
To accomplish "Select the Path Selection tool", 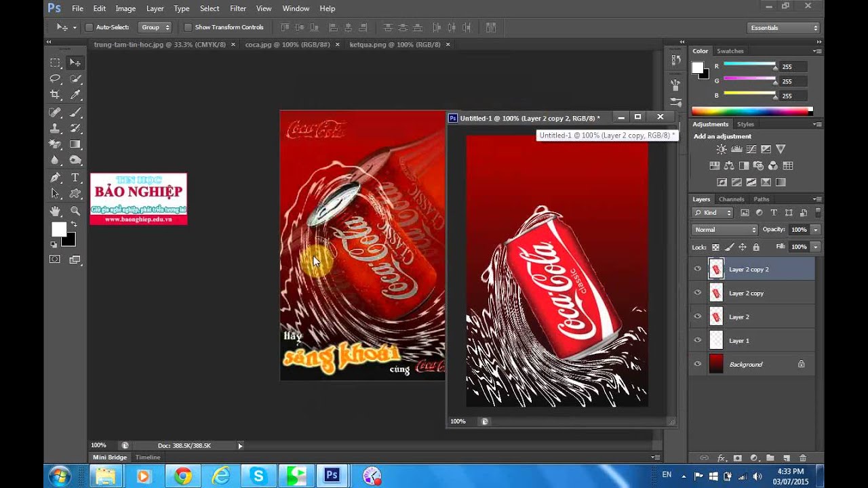I will (55, 194).
